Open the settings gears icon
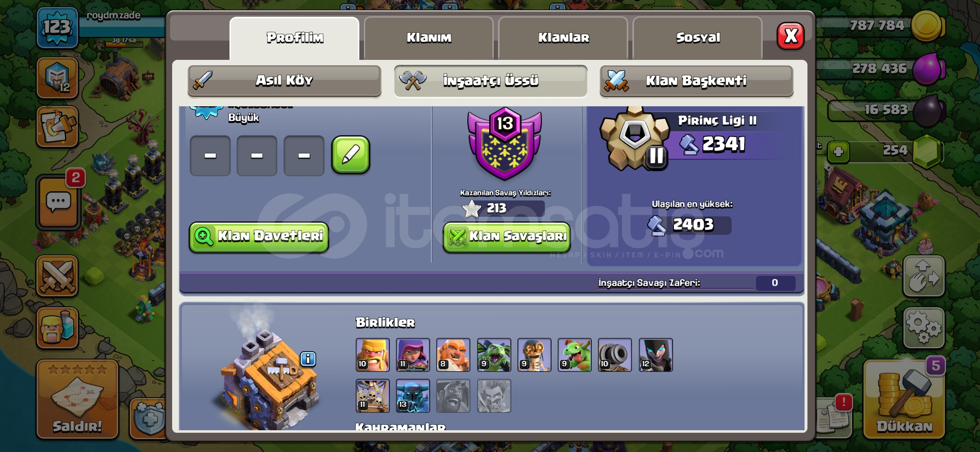980x452 pixels. [923, 328]
